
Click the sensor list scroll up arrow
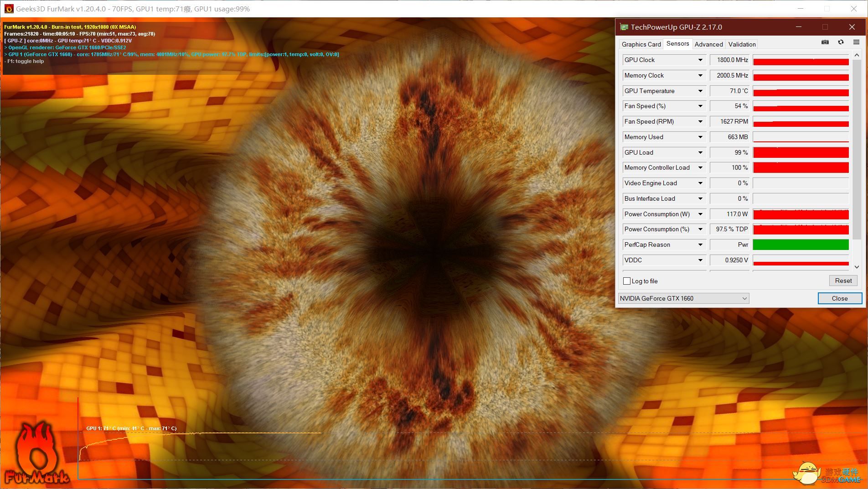pyautogui.click(x=857, y=55)
